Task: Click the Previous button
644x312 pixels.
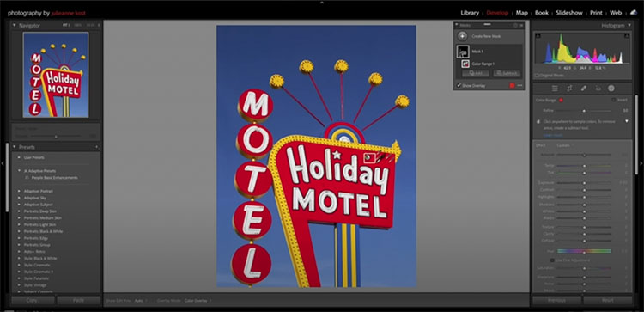Action: tap(556, 301)
